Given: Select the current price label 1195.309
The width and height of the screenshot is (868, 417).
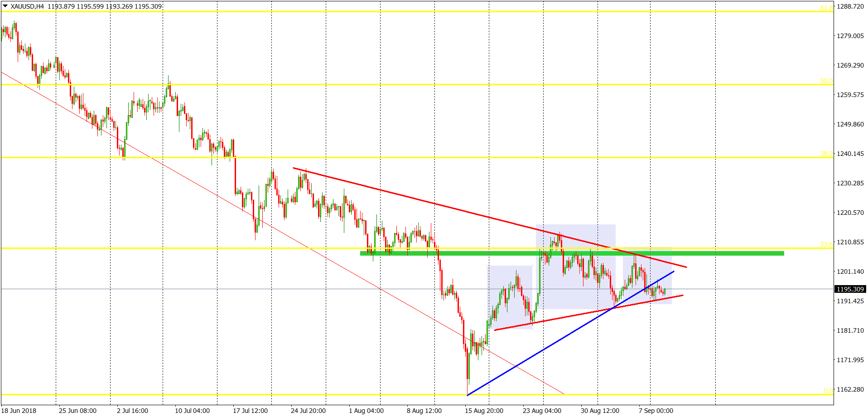Looking at the screenshot, I should [850, 289].
